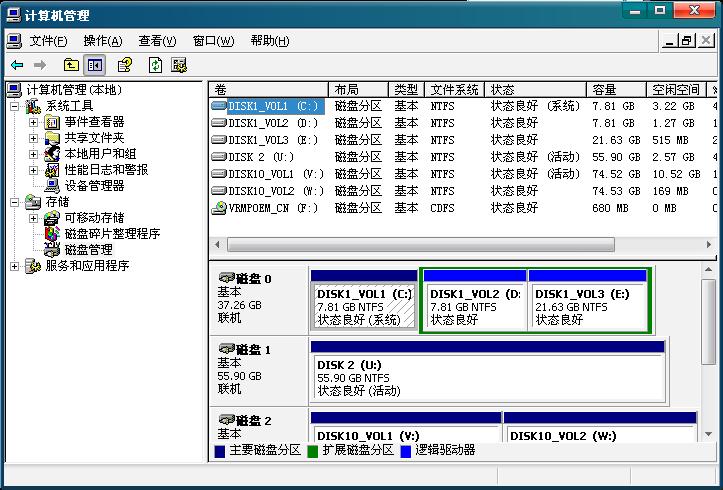Click the Up One Level toolbar icon

[x=70, y=65]
